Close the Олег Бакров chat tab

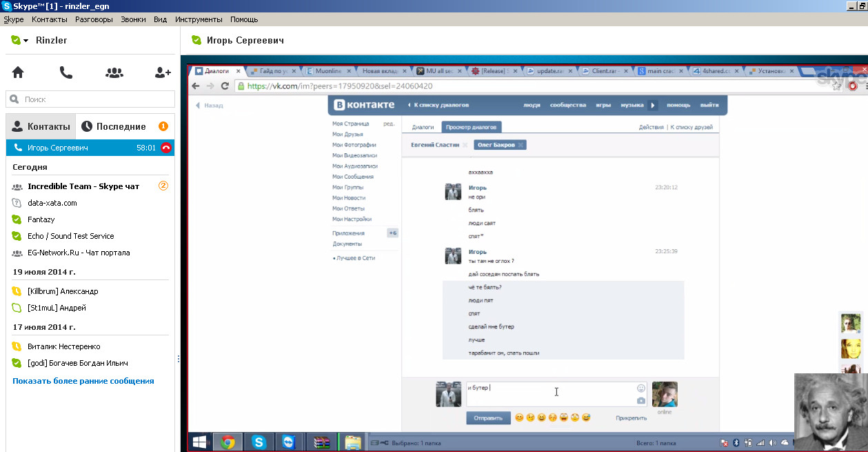[521, 145]
